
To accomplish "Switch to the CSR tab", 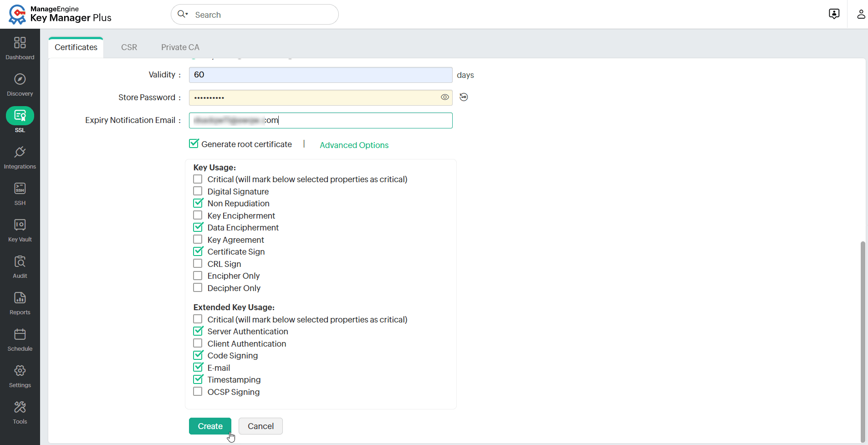I will click(129, 47).
